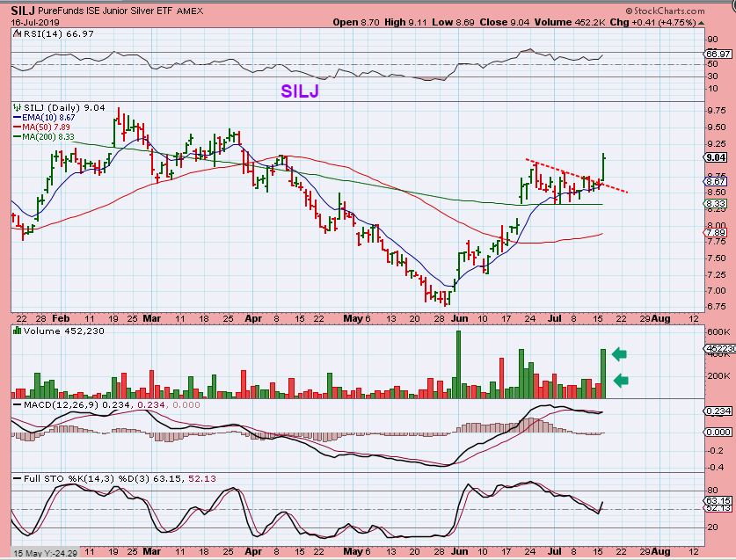Click the 'Volume 452,230' legend text

64,331
